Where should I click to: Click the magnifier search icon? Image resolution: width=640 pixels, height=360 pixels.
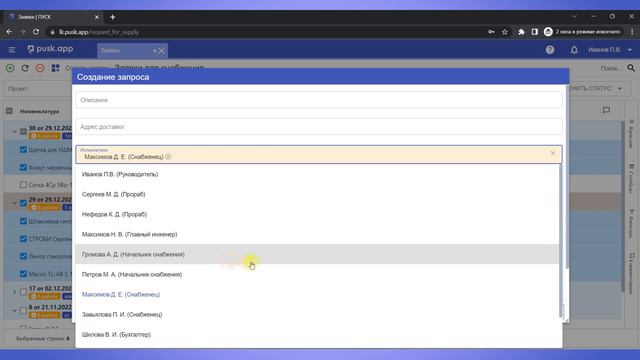coord(631,68)
